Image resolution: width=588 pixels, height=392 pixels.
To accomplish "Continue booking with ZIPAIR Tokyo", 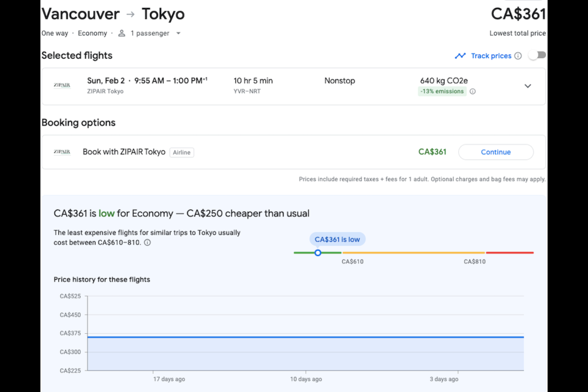I will coord(496,152).
